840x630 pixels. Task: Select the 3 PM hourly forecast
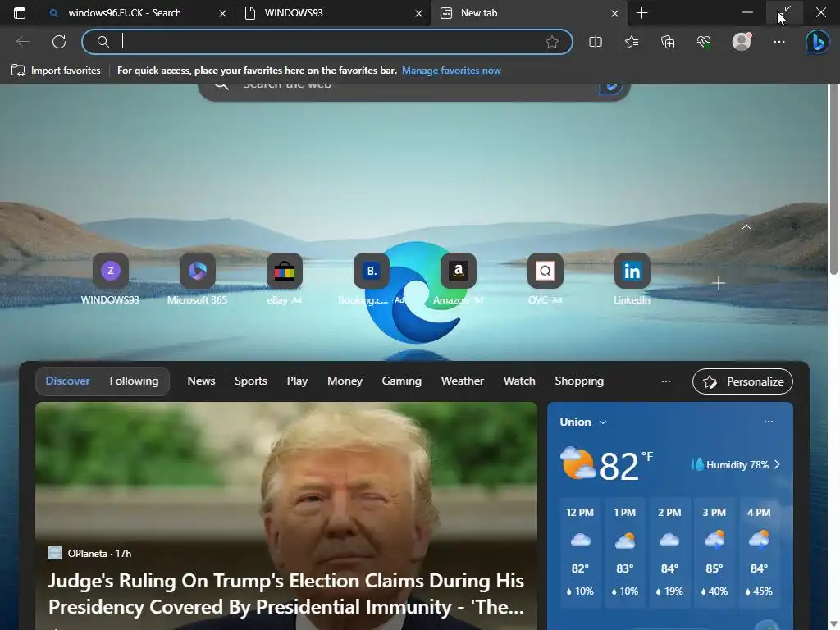[x=714, y=553]
